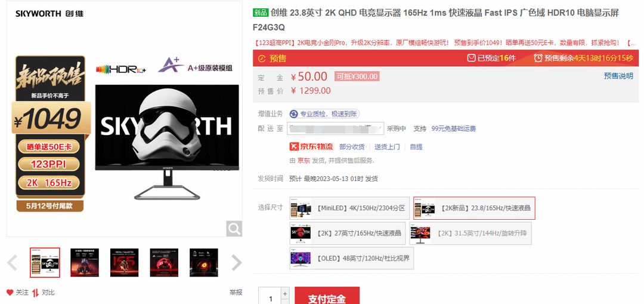The width and height of the screenshot is (644, 304).
Task: Click the 京东 seller link
Action: (x=304, y=161)
